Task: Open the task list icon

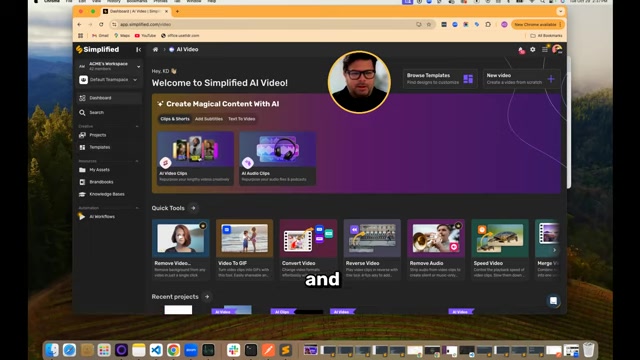Action: point(544,49)
